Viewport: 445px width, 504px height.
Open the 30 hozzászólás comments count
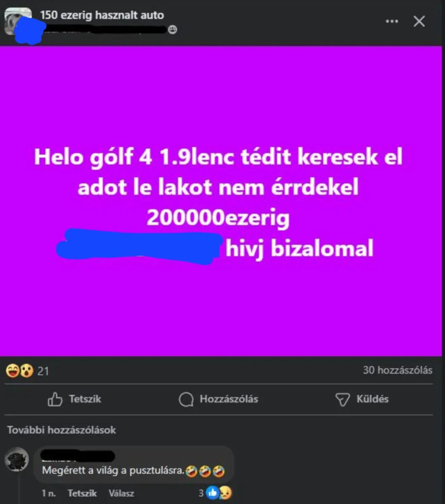click(x=398, y=370)
